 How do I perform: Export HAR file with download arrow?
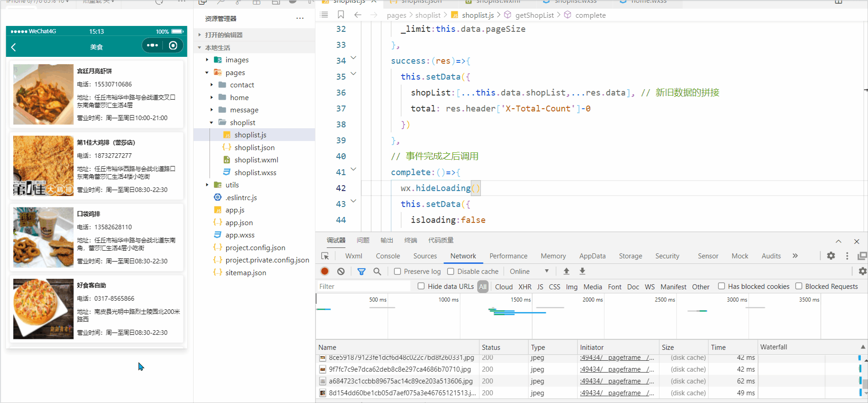[x=582, y=271]
